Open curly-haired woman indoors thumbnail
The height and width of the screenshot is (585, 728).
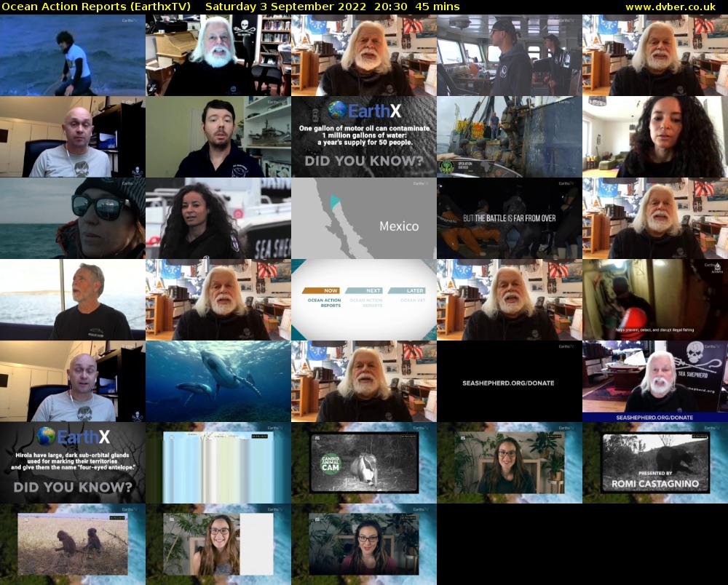click(655, 137)
